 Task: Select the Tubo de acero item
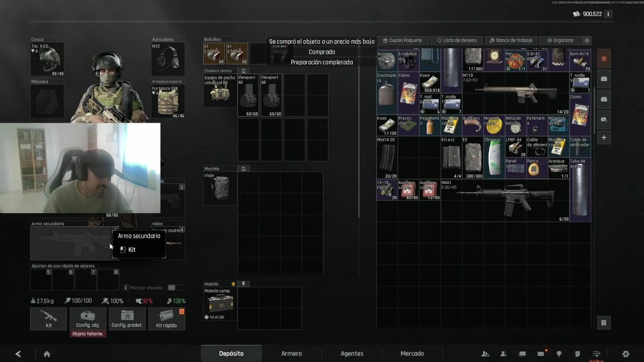[x=580, y=190]
